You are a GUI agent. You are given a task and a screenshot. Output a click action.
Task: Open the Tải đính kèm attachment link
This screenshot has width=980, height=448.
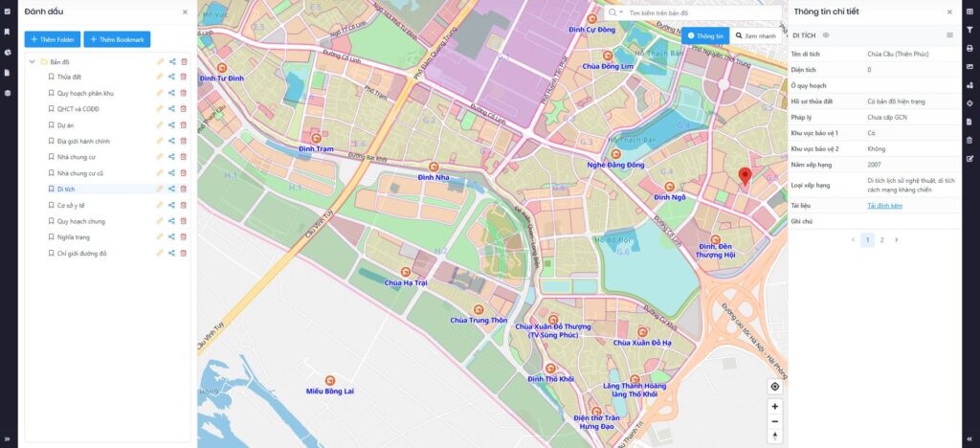point(884,205)
